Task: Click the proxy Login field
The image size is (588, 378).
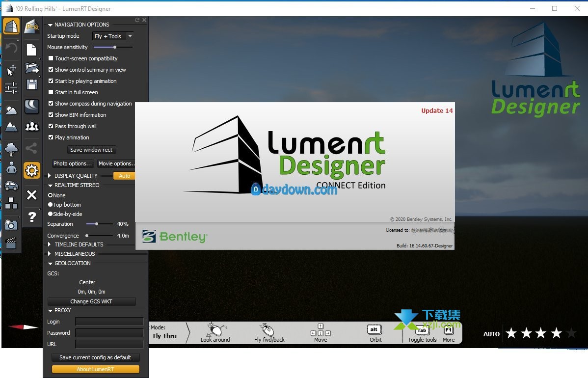Action: (109, 322)
